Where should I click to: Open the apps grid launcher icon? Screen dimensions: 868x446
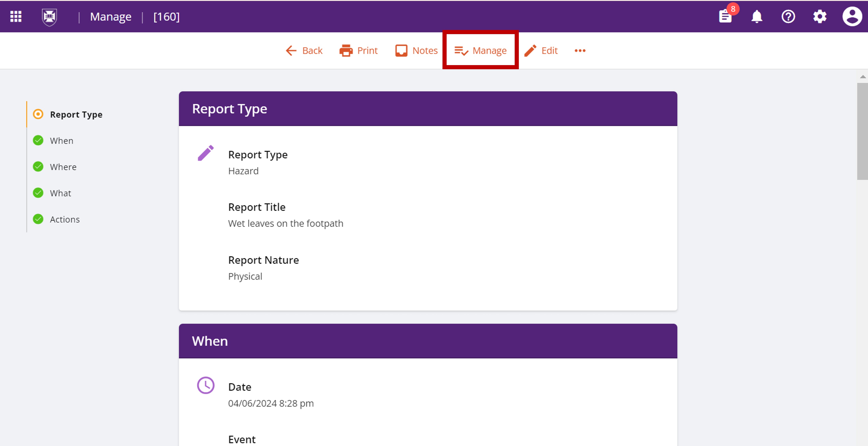coord(16,17)
